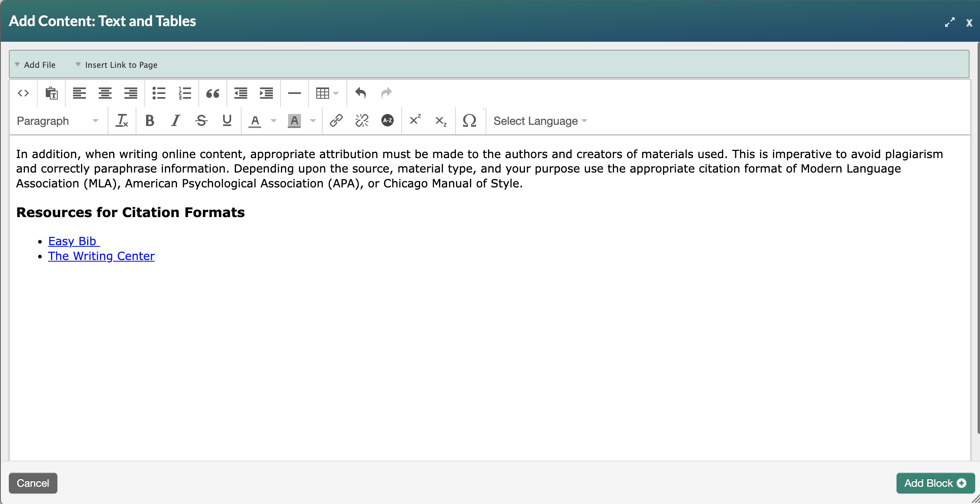The image size is (980, 504).
Task: Expand dialog to full screen
Action: 950,22
